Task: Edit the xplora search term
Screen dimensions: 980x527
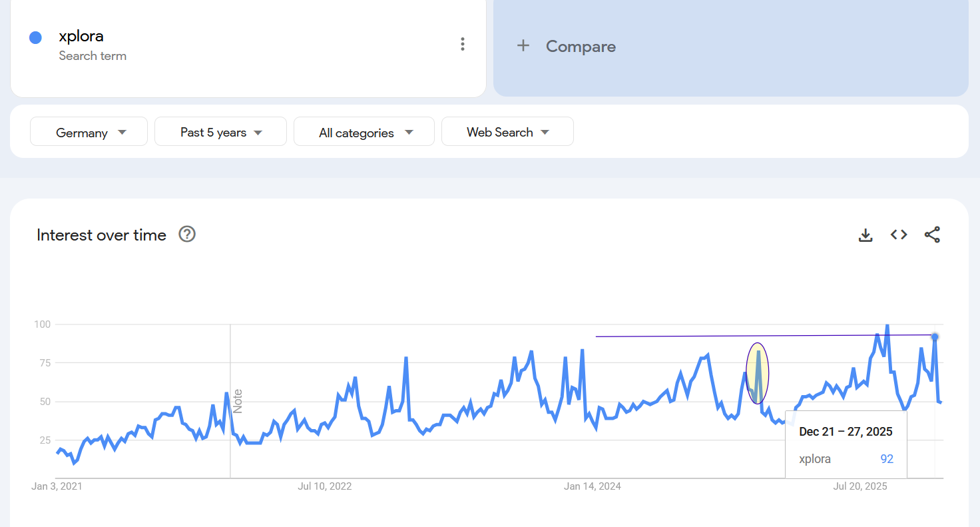Action: pos(81,37)
